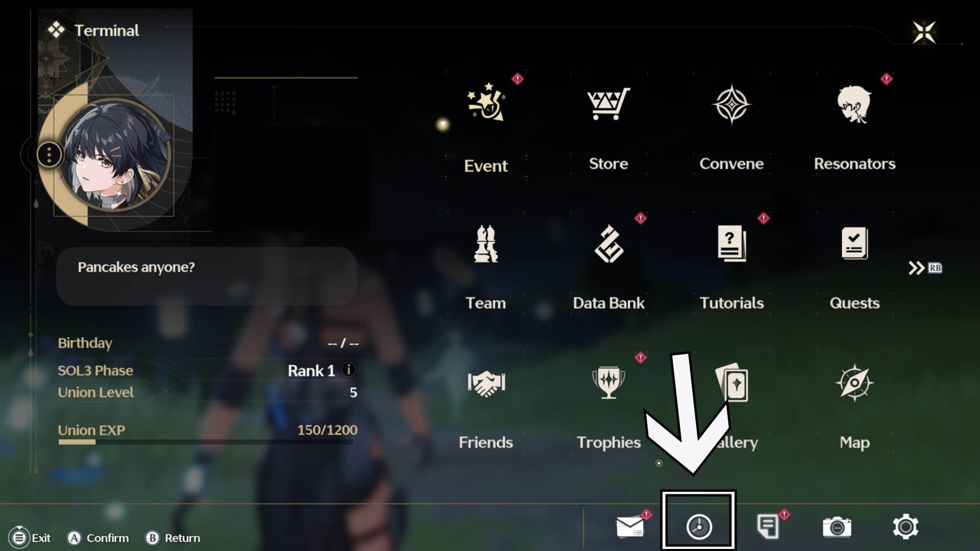Open the three-dot profile options button
Viewport: 980px width, 551px height.
coord(49,154)
